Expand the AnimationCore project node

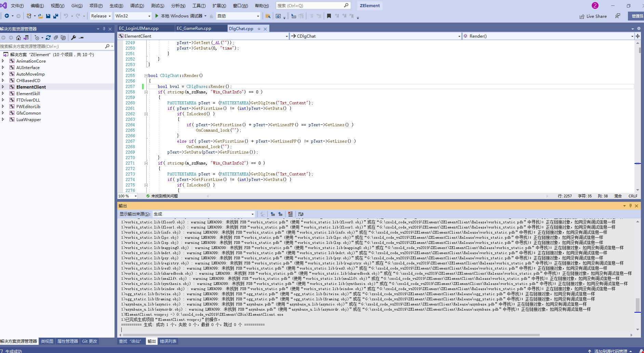3,61
